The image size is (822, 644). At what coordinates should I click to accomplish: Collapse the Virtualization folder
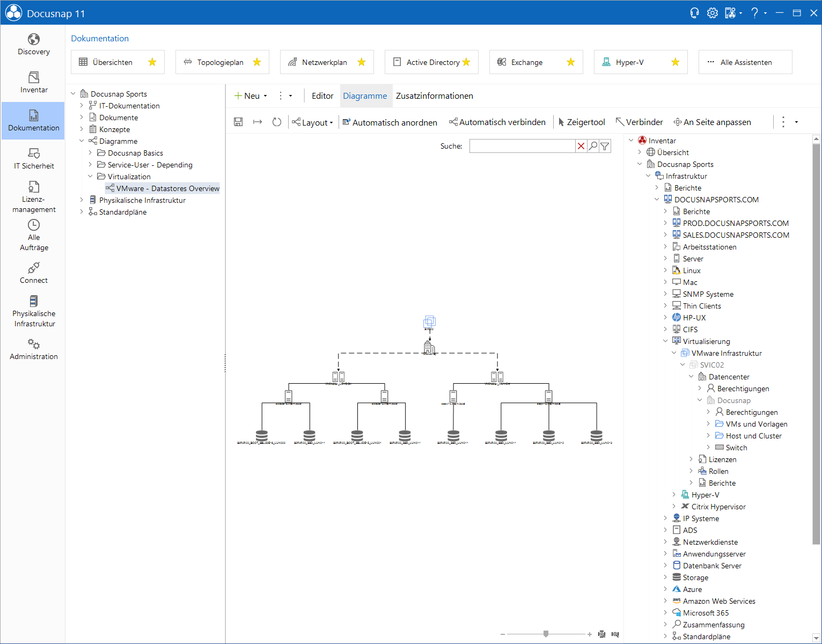(x=90, y=177)
